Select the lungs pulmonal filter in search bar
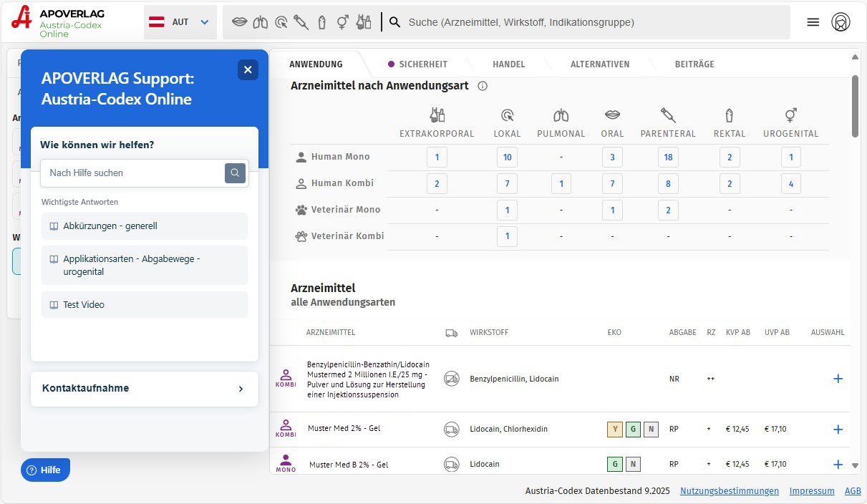 pyautogui.click(x=261, y=22)
